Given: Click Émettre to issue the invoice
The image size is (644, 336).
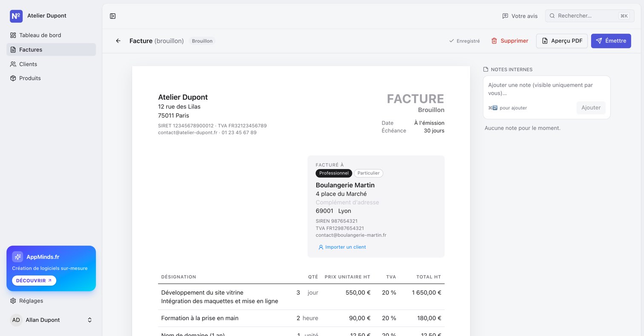Looking at the screenshot, I should [x=611, y=41].
